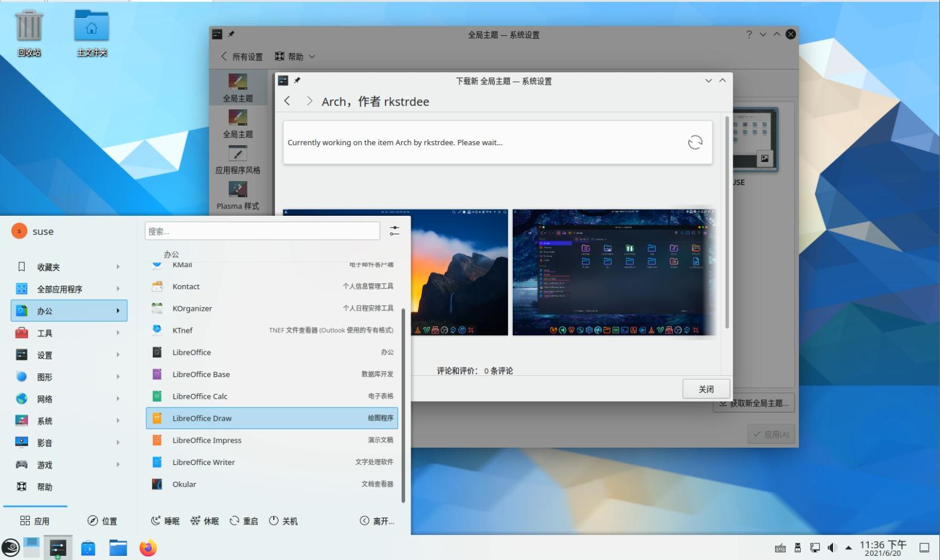
Task: Click the 休眠 hibernate button
Action: (205, 521)
